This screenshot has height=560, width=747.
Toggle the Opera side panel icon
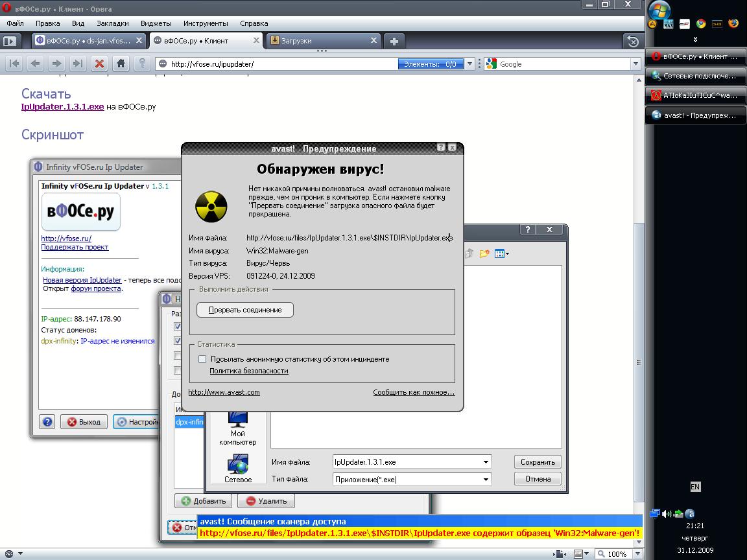[x=9, y=41]
